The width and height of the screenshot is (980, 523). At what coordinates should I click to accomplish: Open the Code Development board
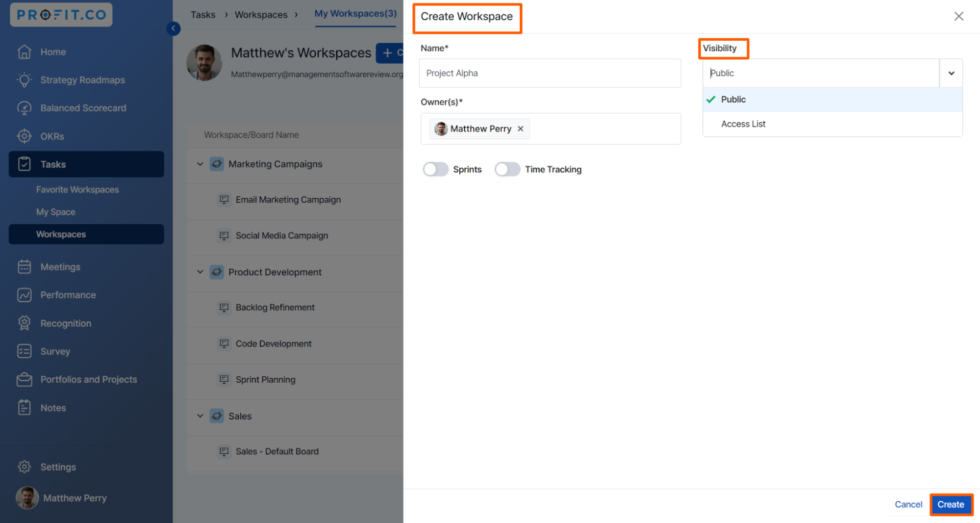coord(273,344)
